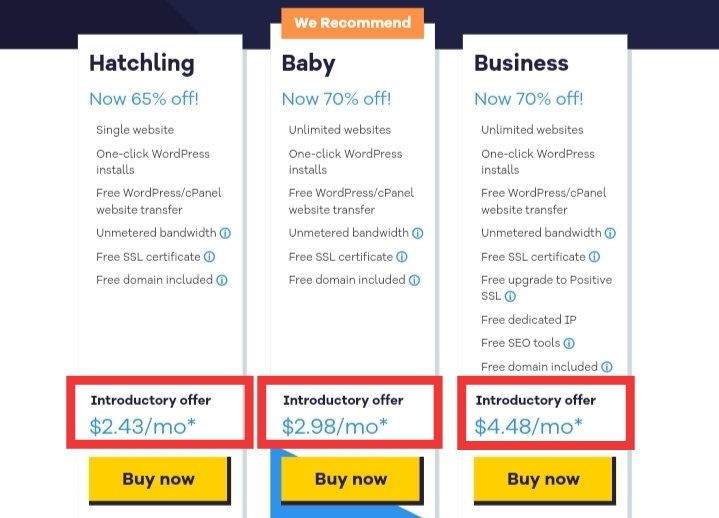Select the Hatchling plan heading
The width and height of the screenshot is (719, 518).
[142, 64]
